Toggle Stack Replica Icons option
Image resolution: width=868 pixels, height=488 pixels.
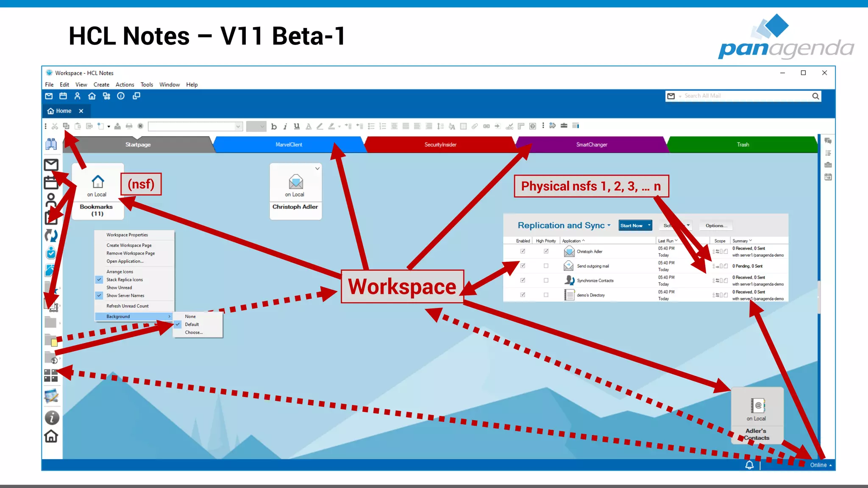(124, 280)
